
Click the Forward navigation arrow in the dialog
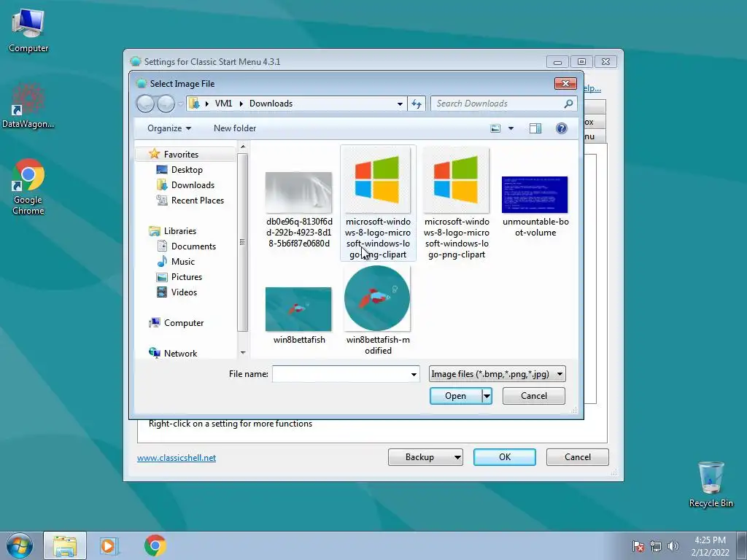coord(166,104)
